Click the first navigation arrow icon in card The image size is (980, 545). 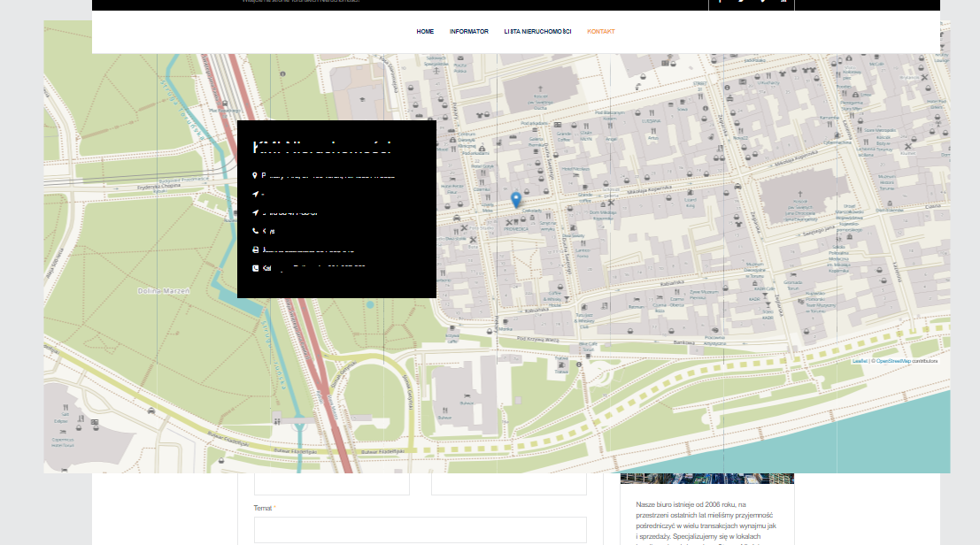(255, 194)
